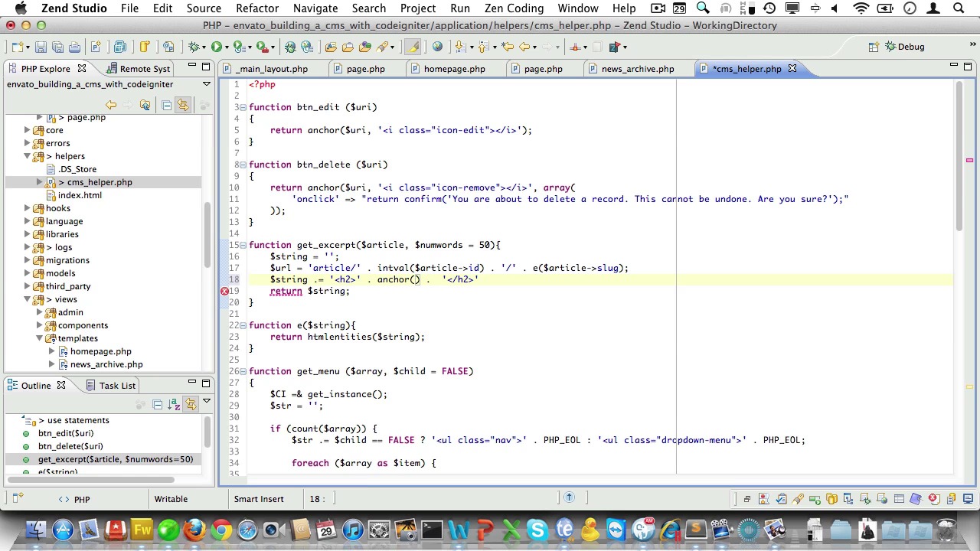Viewport: 980px width, 551px height.
Task: Click Back navigation arrow in main toolbar
Action: [x=524, y=47]
